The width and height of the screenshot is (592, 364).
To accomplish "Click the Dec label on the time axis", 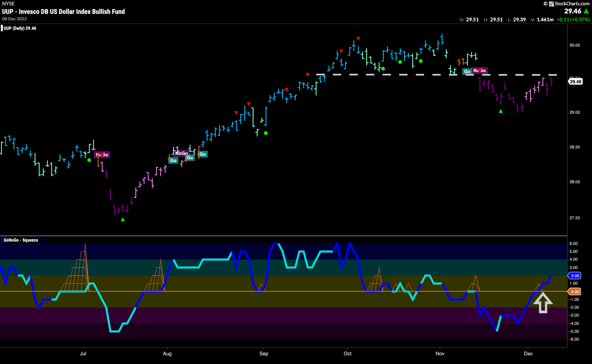I will coord(528,353).
